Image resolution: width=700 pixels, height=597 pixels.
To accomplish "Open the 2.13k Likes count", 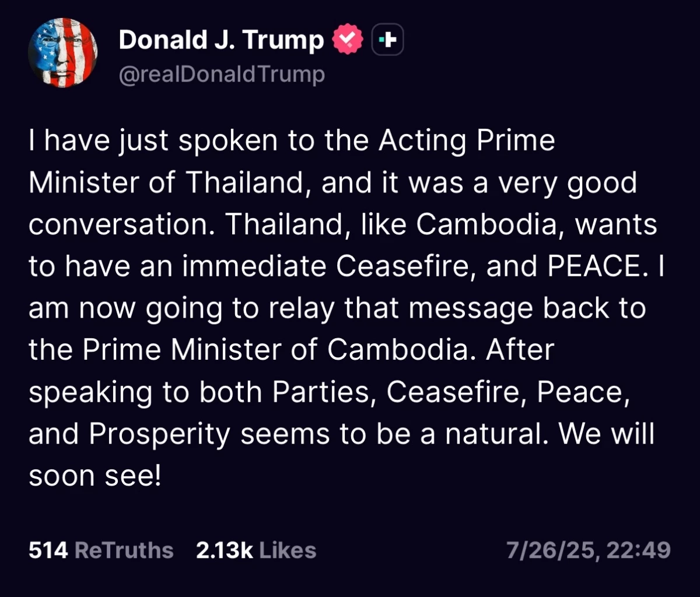I will pos(256,549).
